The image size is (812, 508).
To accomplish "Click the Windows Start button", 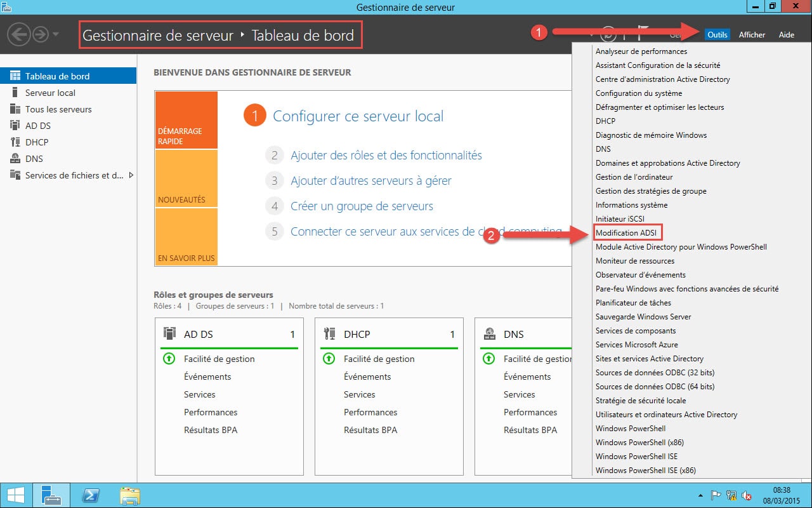I will [x=16, y=495].
